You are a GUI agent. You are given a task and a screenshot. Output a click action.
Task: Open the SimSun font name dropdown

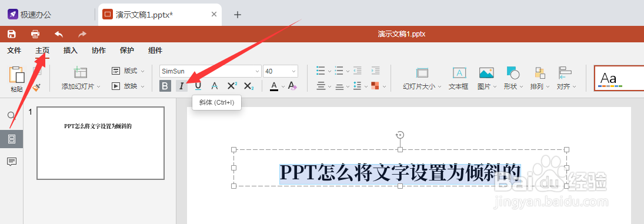[x=258, y=71]
